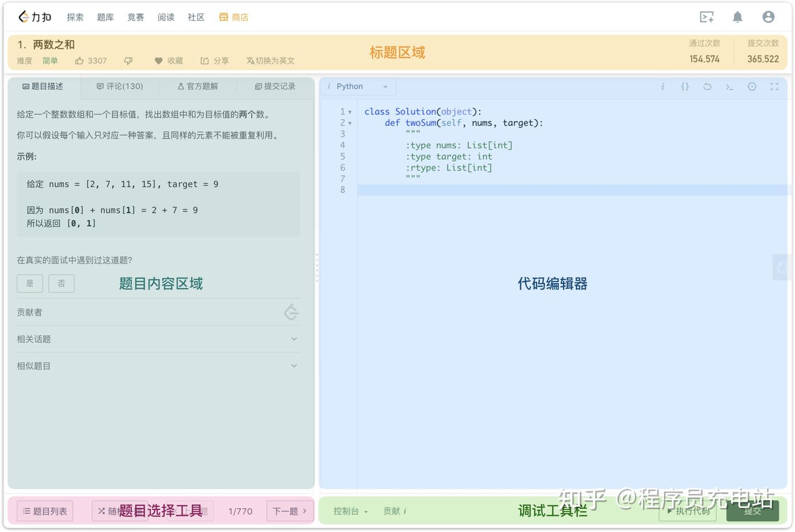The image size is (795, 532).
Task: Expand the 相关话题 section
Action: [x=158, y=339]
